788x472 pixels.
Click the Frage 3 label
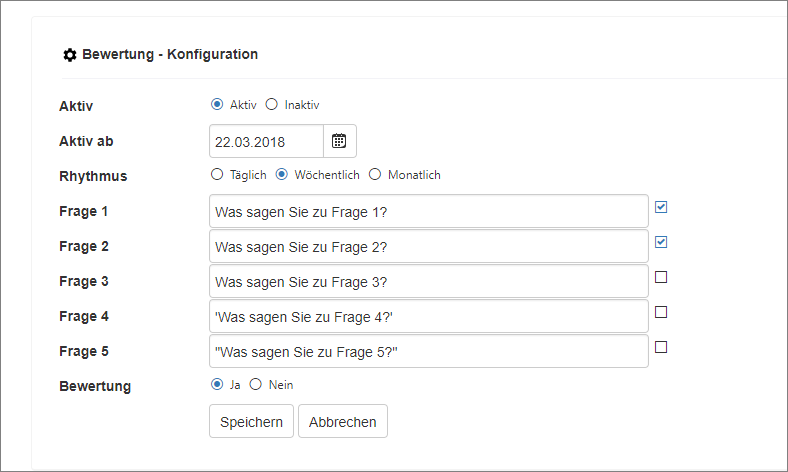83,281
